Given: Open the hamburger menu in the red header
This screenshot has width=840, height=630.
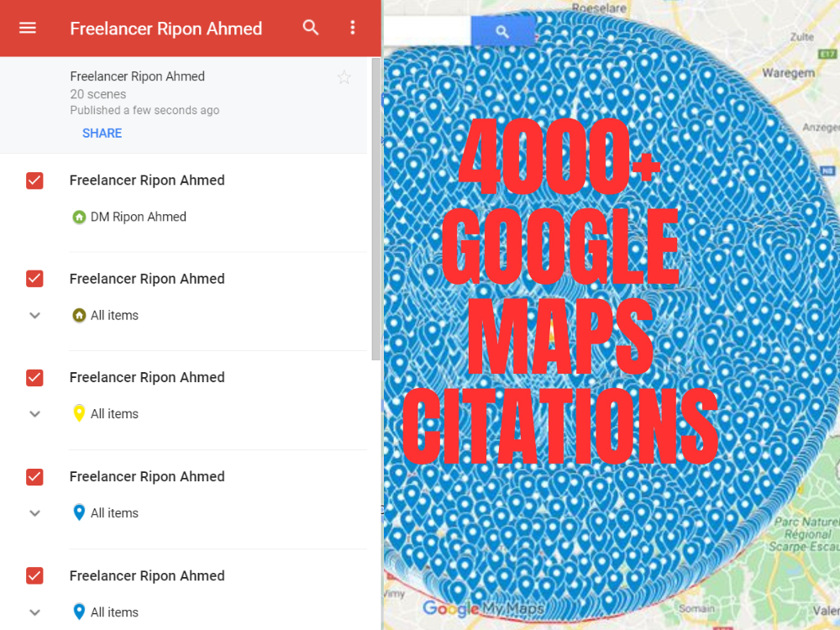Looking at the screenshot, I should point(28,28).
